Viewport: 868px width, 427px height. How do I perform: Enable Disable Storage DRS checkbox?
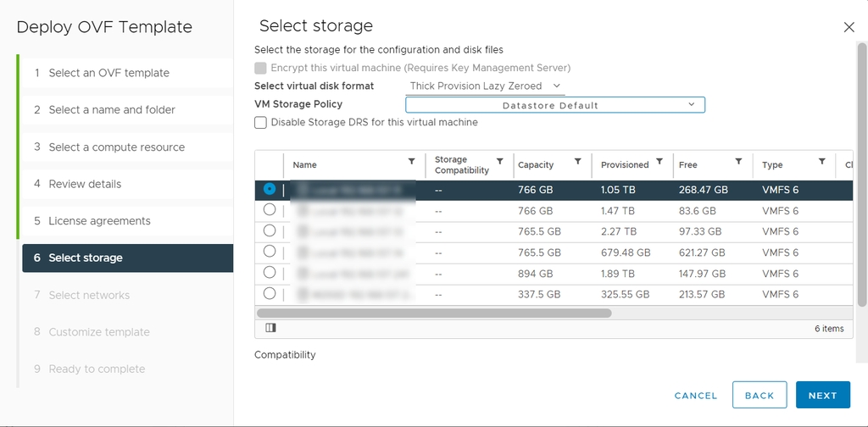261,123
